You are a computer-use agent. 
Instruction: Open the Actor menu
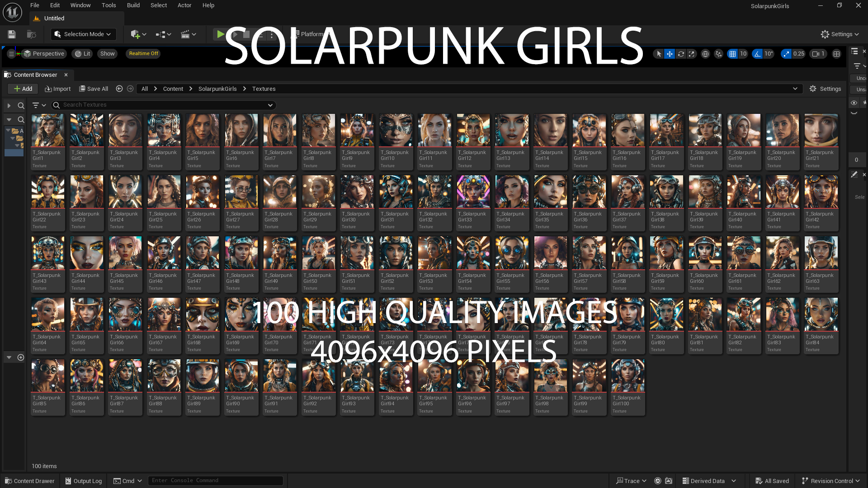click(x=184, y=5)
